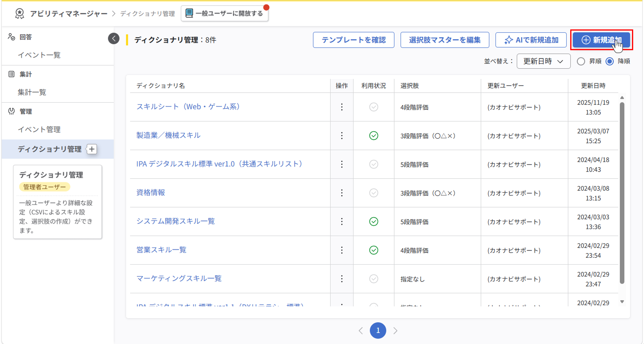Open 集計一覧 in the sidebar
This screenshot has height=344, width=644.
point(32,92)
